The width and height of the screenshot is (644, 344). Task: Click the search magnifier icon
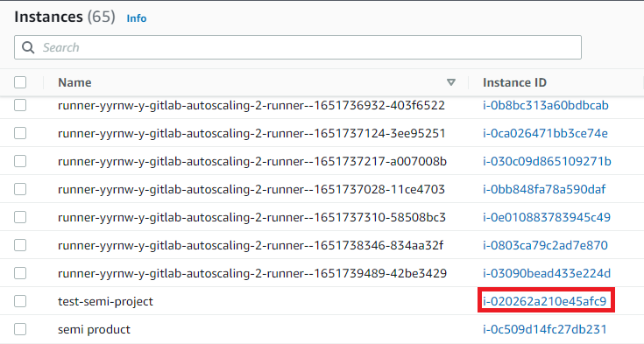pyautogui.click(x=28, y=47)
